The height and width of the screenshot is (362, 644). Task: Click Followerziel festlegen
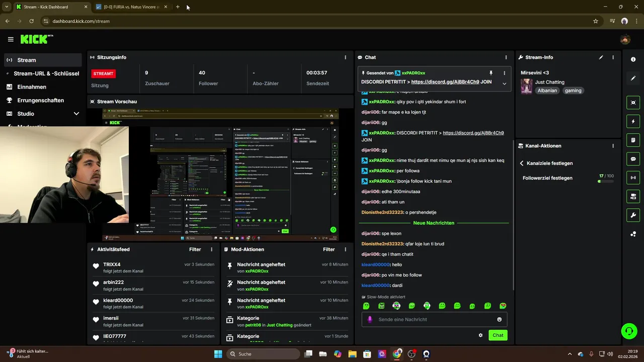pyautogui.click(x=547, y=178)
